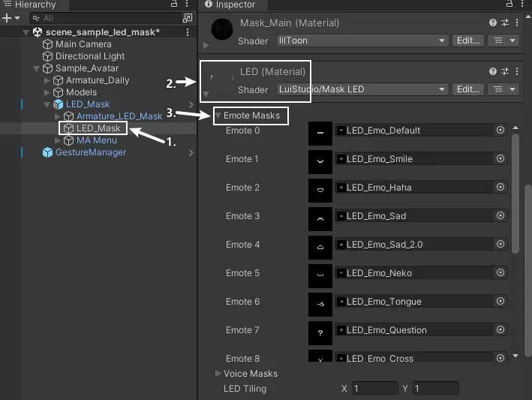Collapse the scene_sample_led_mask scene

(26, 32)
